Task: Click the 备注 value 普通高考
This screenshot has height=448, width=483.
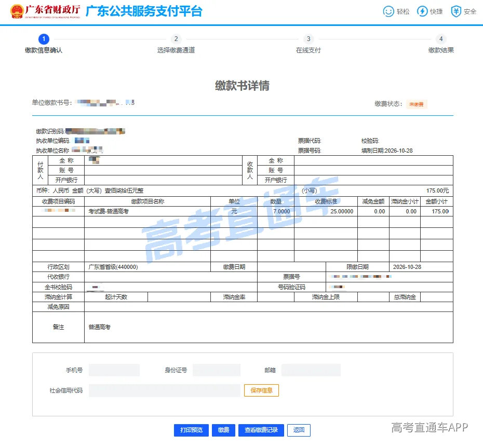Action: 99,327
